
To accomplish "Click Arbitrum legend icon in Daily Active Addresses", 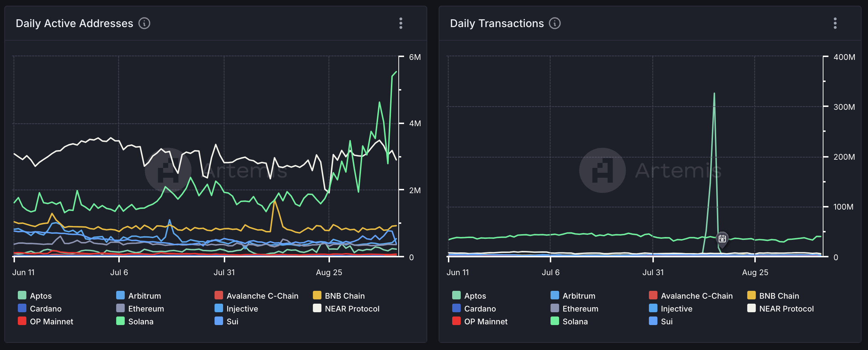I will [x=120, y=295].
